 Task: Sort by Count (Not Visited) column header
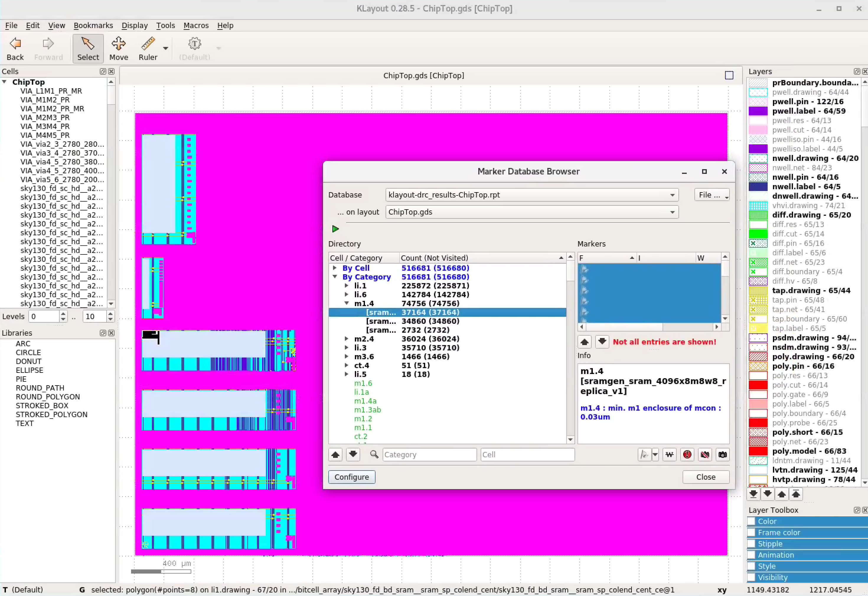(482, 258)
